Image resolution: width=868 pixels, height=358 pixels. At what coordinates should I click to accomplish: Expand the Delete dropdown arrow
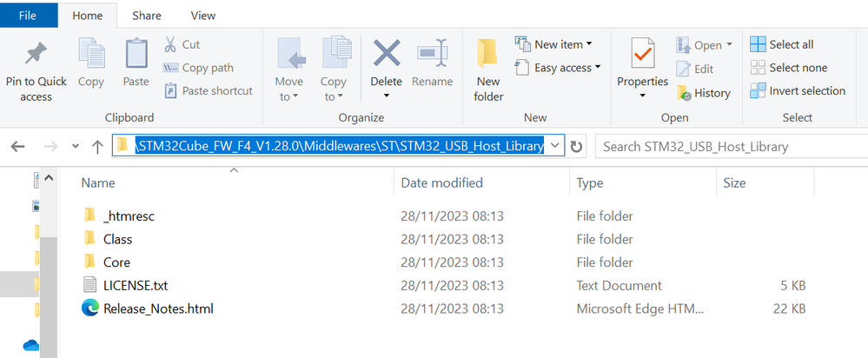[387, 96]
